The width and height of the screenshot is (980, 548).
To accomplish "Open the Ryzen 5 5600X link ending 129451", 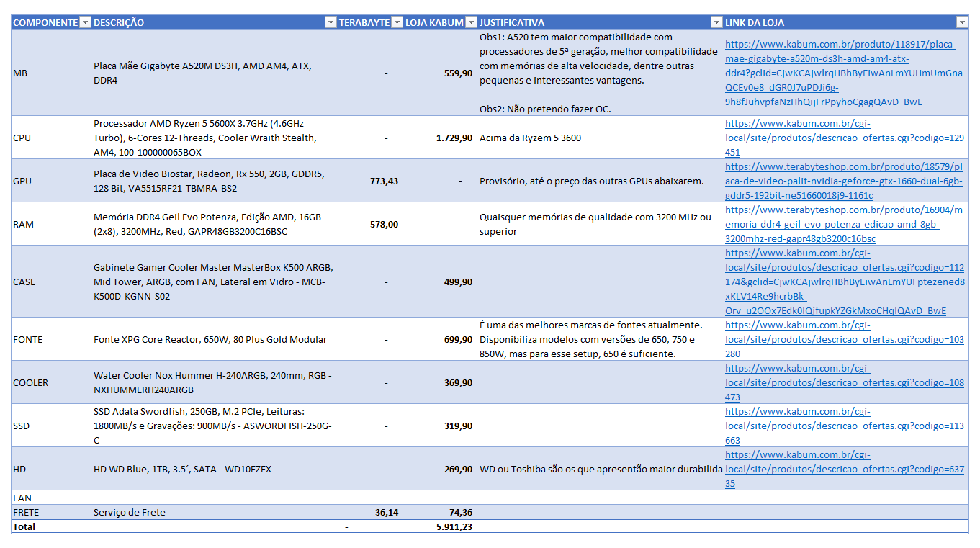I will coord(845,138).
